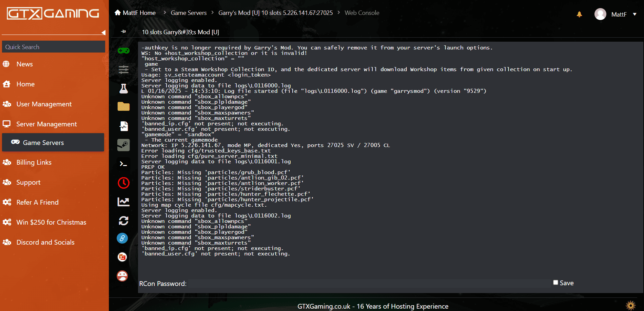The image size is (644, 311).
Task: Click the red and yellow round icon
Action: coord(122,257)
